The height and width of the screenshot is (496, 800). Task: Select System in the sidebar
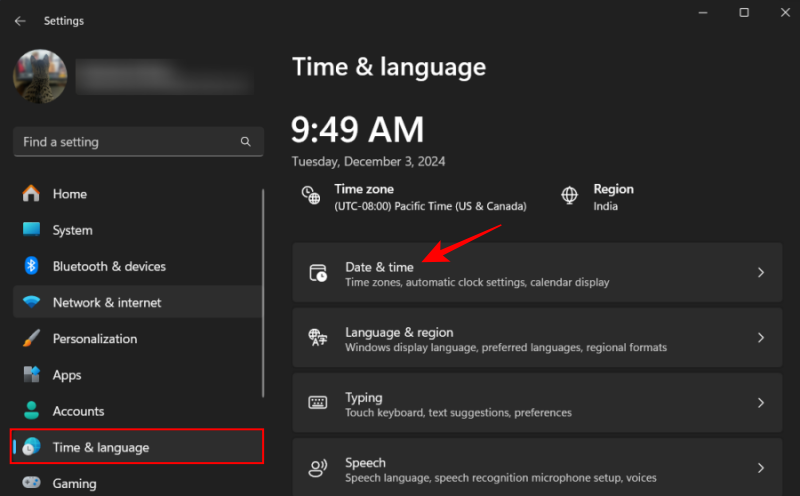tap(72, 230)
